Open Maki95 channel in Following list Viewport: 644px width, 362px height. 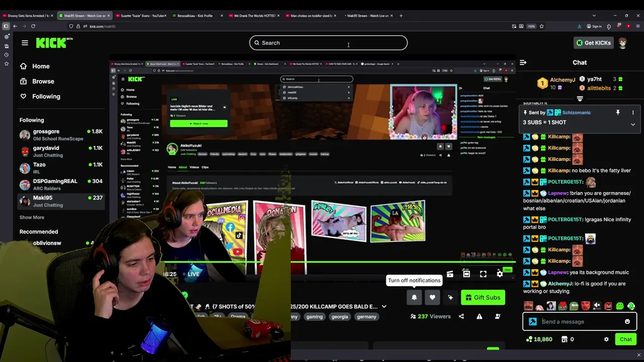point(61,201)
